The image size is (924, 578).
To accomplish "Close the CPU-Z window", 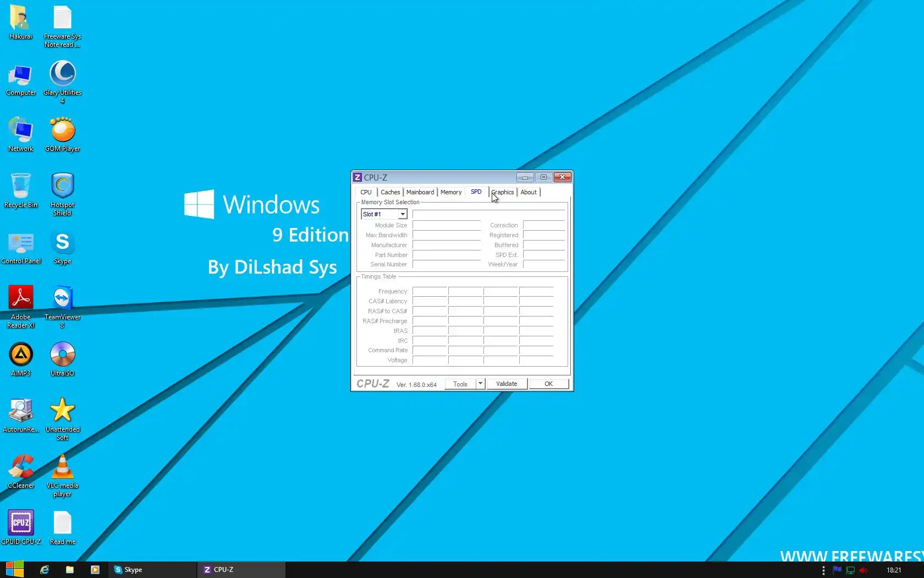I will (x=562, y=177).
